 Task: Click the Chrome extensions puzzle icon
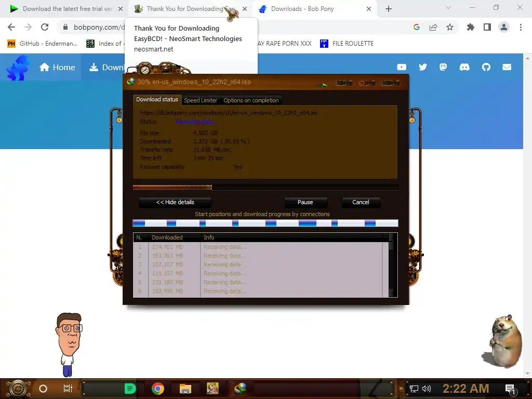click(470, 27)
